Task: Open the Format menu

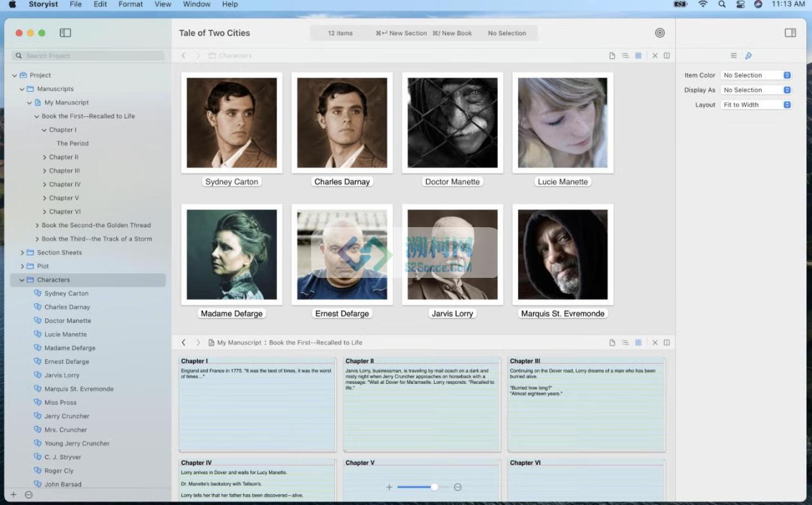Action: 131,4
